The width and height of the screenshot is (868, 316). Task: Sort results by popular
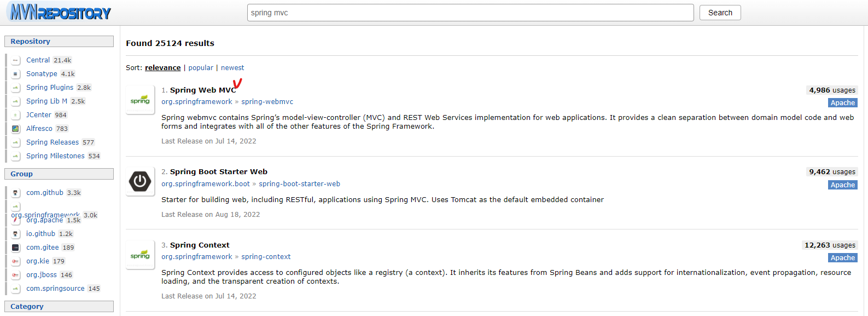pos(201,68)
